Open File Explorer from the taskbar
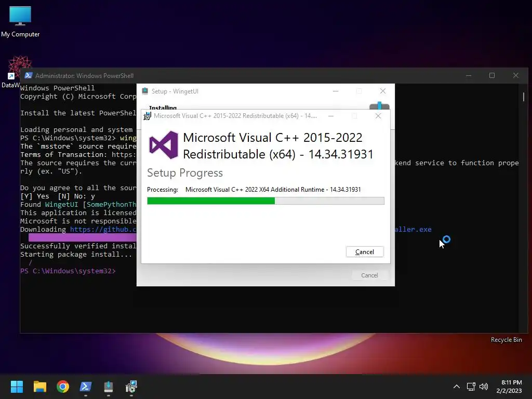Image resolution: width=532 pixels, height=399 pixels. [39, 387]
